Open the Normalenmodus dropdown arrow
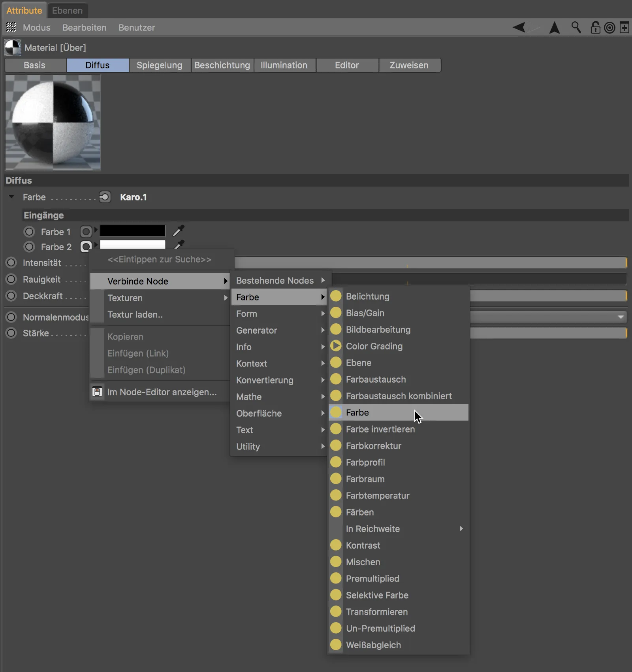This screenshot has height=672, width=632. pos(621,317)
